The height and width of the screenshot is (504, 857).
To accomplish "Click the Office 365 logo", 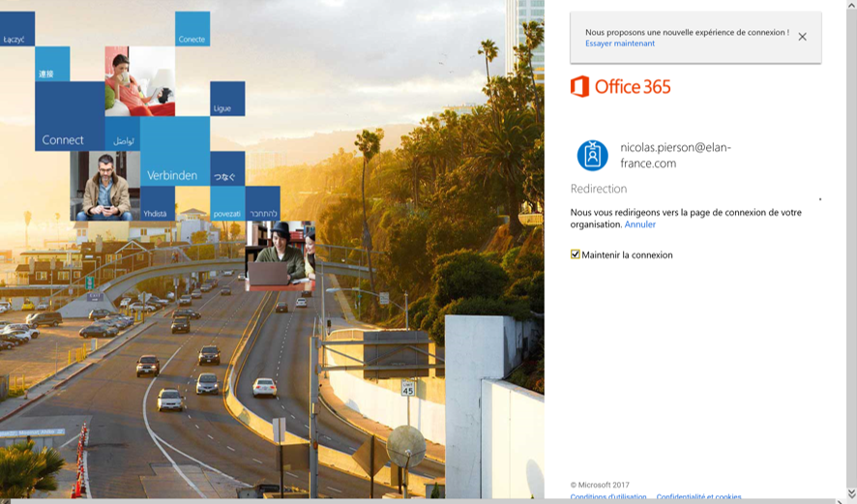I will point(621,87).
